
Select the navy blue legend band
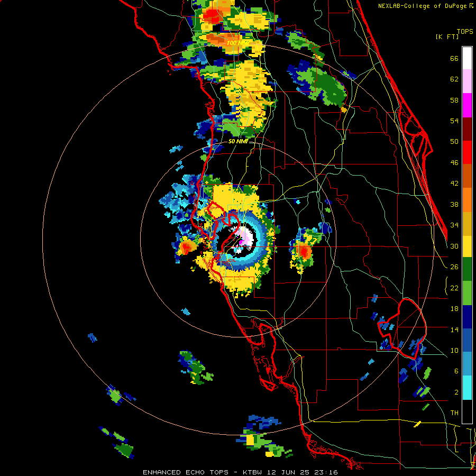(x=467, y=317)
